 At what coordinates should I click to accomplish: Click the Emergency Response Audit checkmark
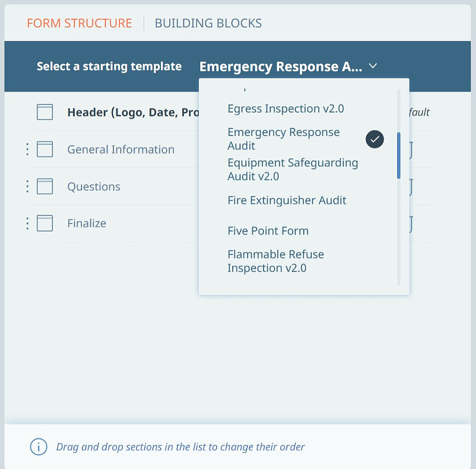pos(375,139)
